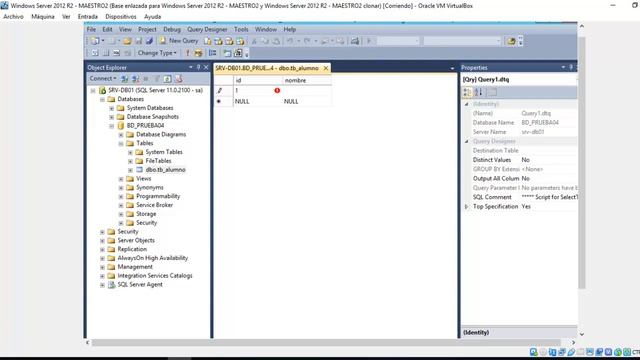Expand the Top Specification property
The width and height of the screenshot is (640, 360).
pos(467,207)
